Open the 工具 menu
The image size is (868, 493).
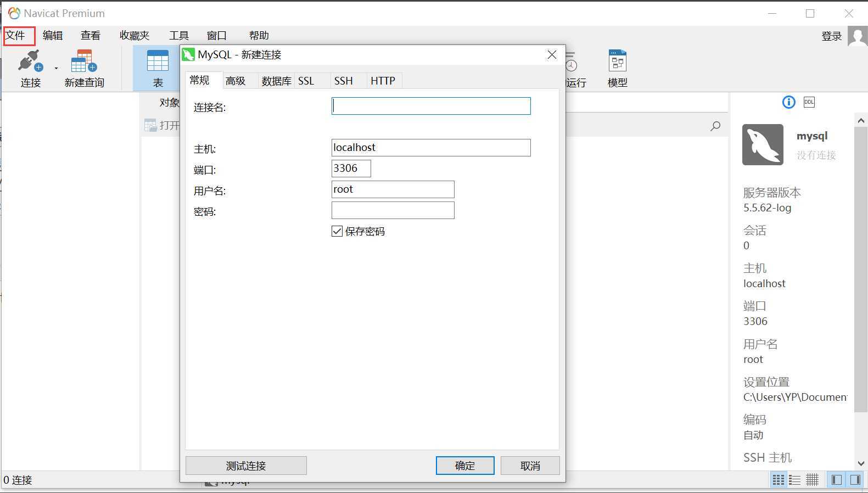click(x=179, y=36)
